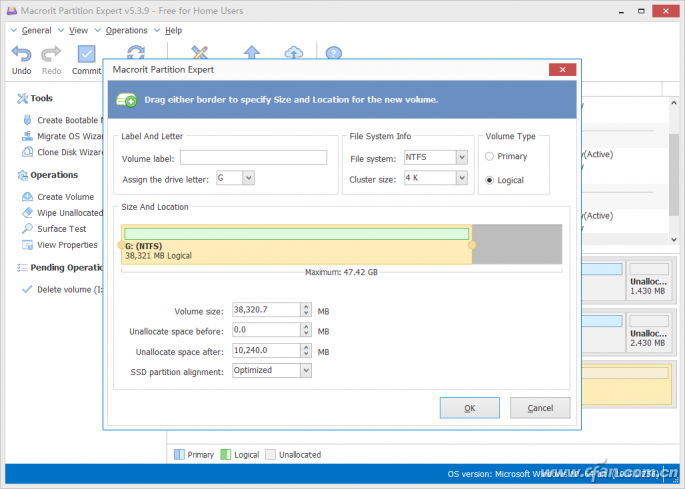Viewport: 685px width, 489px height.
Task: Click Pending Operations section header
Action: pyautogui.click(x=59, y=267)
